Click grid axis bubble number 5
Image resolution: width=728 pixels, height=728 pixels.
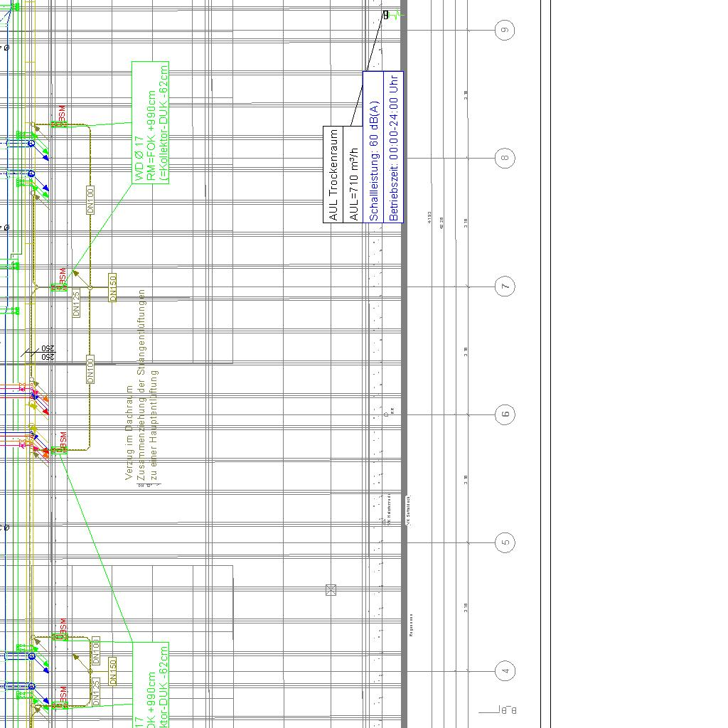(505, 542)
